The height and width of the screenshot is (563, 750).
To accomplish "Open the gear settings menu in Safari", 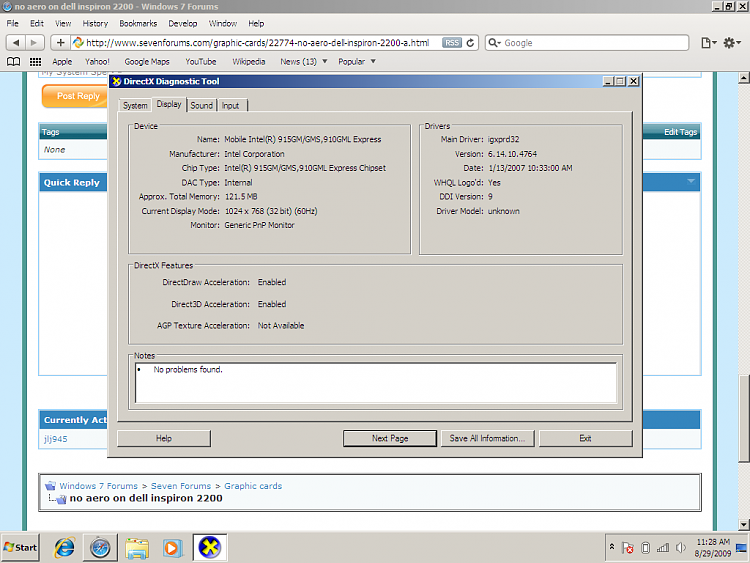I will pos(732,43).
